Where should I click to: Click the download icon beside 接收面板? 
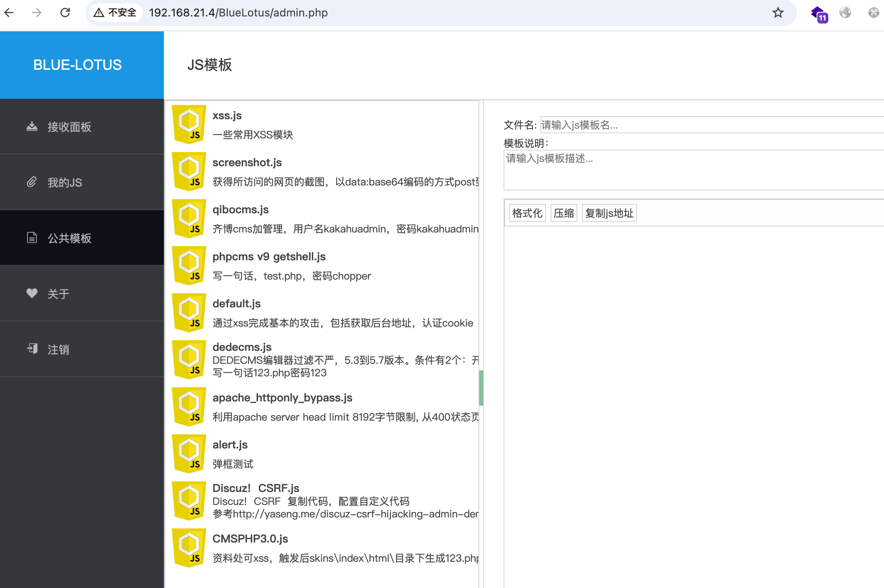point(32,126)
